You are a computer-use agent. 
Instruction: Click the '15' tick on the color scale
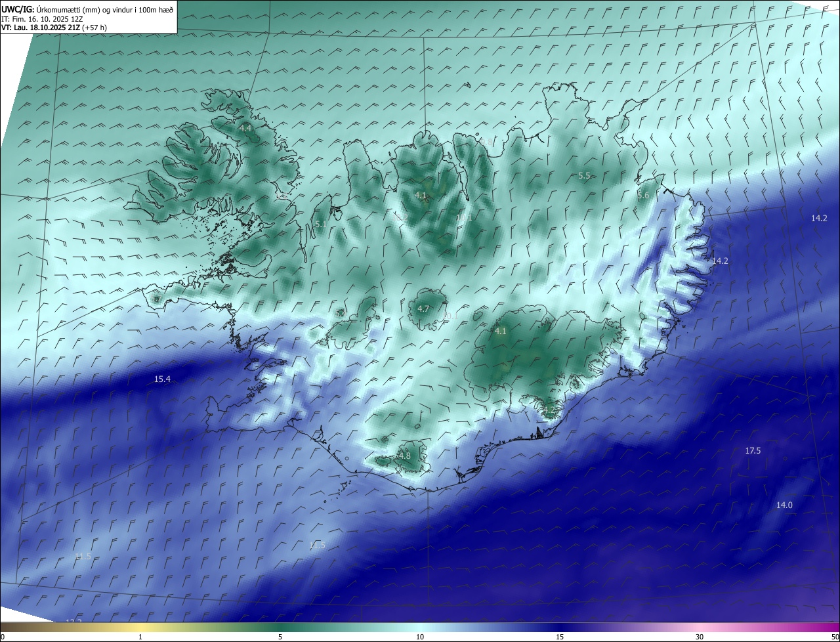[560, 637]
